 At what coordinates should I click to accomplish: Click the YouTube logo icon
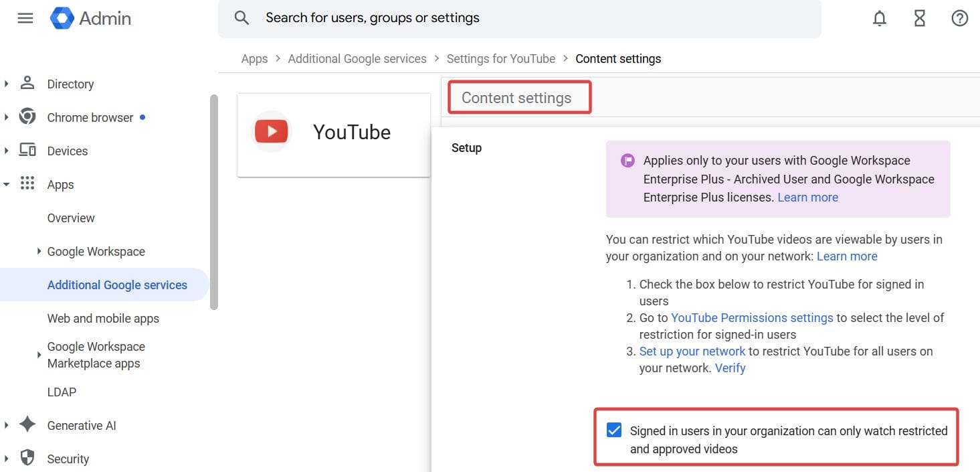272,132
